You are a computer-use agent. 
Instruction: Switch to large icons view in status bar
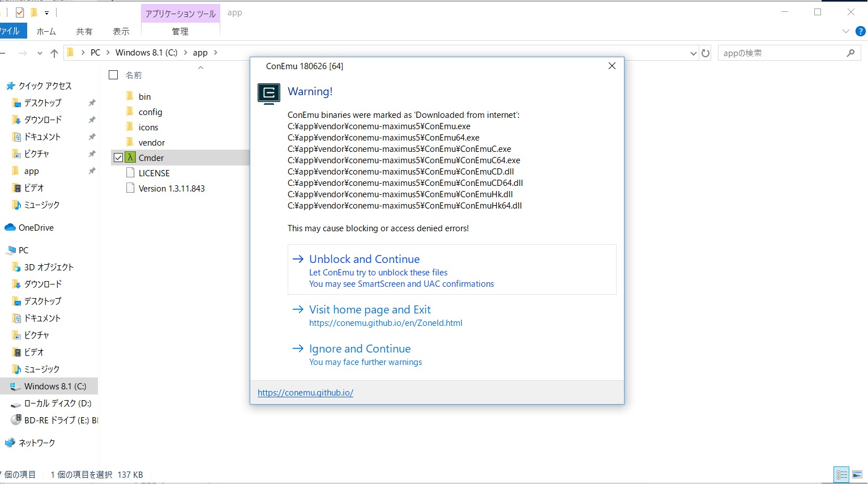857,474
